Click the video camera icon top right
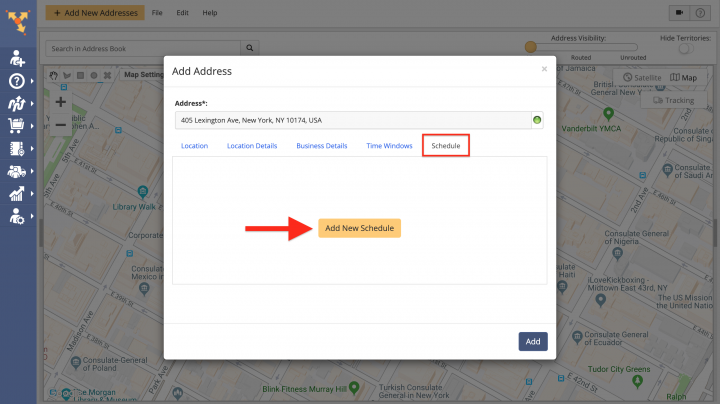 (x=680, y=13)
